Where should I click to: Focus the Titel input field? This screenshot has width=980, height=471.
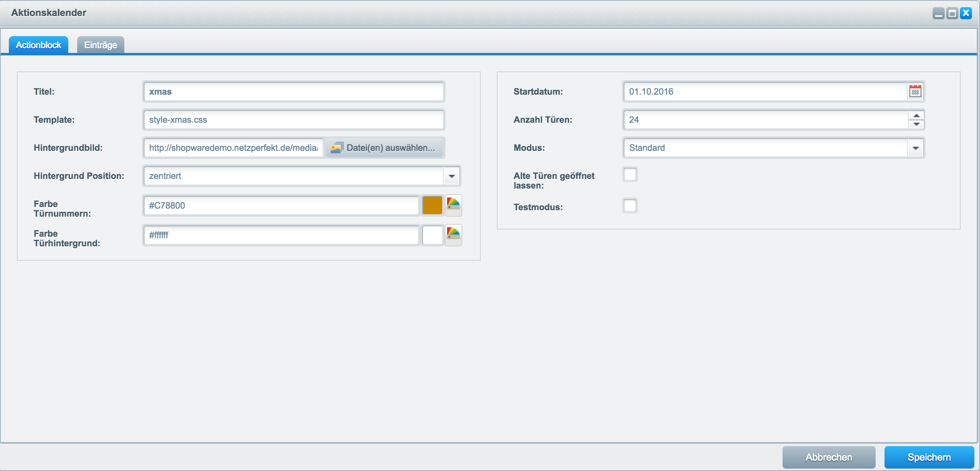click(294, 91)
